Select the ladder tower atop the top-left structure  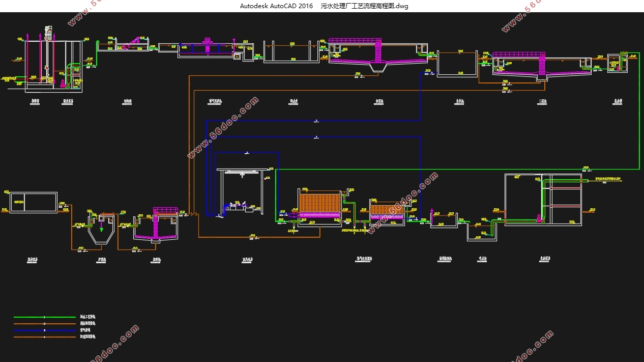49,34
